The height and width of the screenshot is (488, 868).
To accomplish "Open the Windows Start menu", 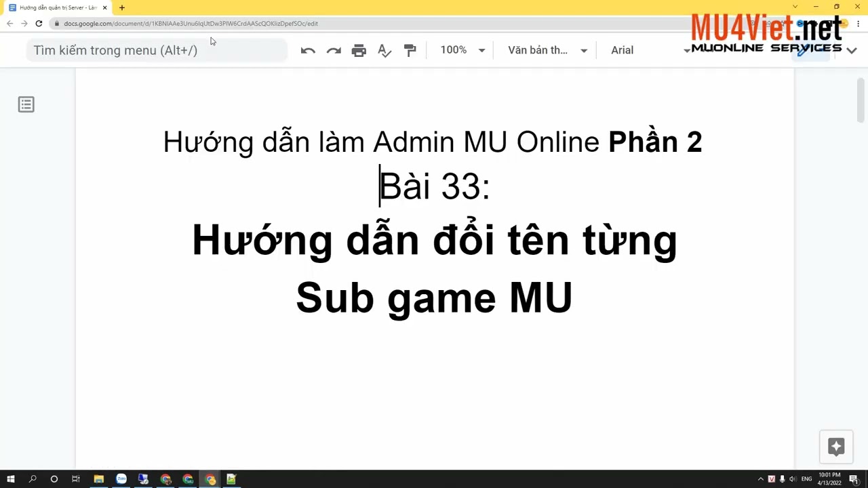I will (10, 479).
